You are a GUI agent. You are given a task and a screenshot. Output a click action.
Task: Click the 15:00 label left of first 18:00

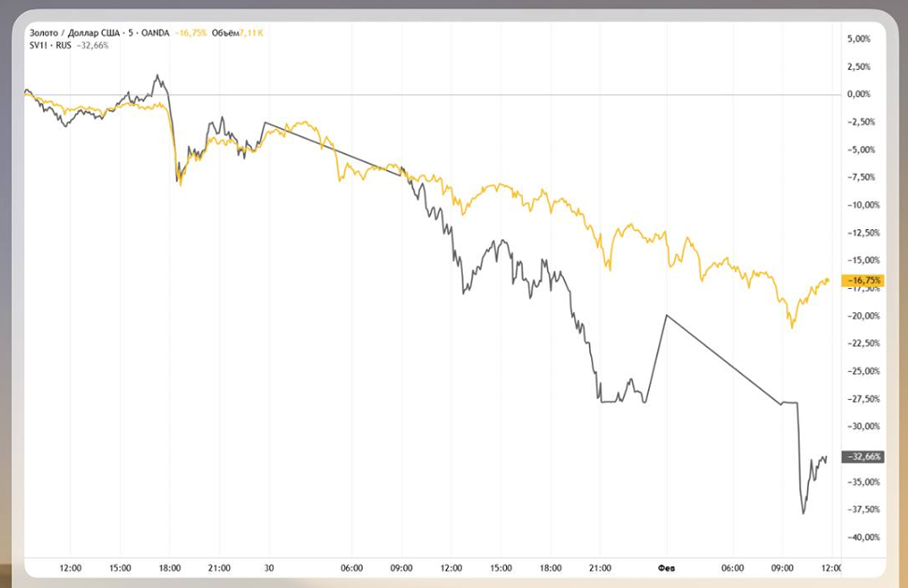coord(120,568)
